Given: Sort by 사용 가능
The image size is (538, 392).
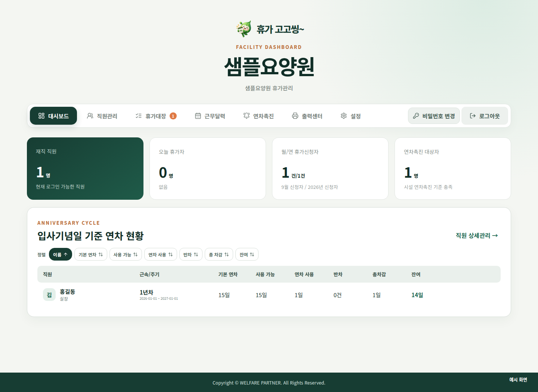Looking at the screenshot, I should [126, 254].
